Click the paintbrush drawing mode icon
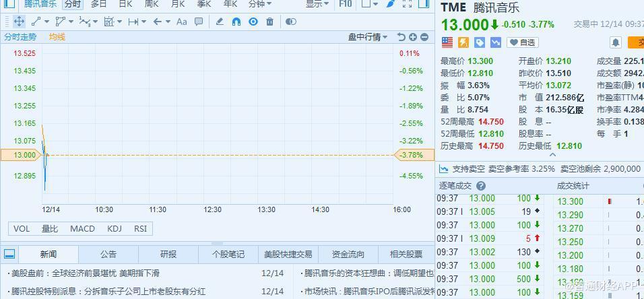The image size is (644, 299). click(x=391, y=4)
